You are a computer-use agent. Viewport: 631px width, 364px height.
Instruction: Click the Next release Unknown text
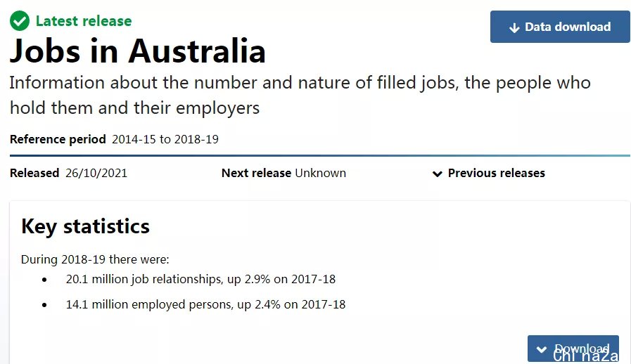point(283,173)
